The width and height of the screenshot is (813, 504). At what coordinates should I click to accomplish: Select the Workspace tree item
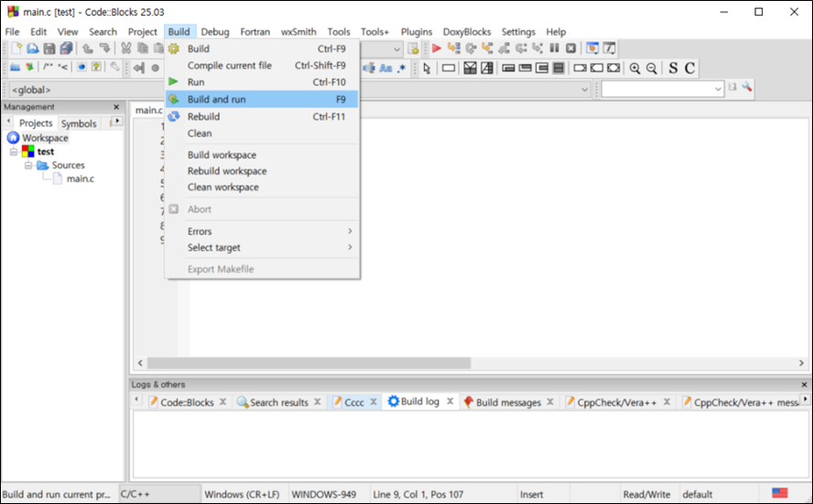(x=45, y=138)
